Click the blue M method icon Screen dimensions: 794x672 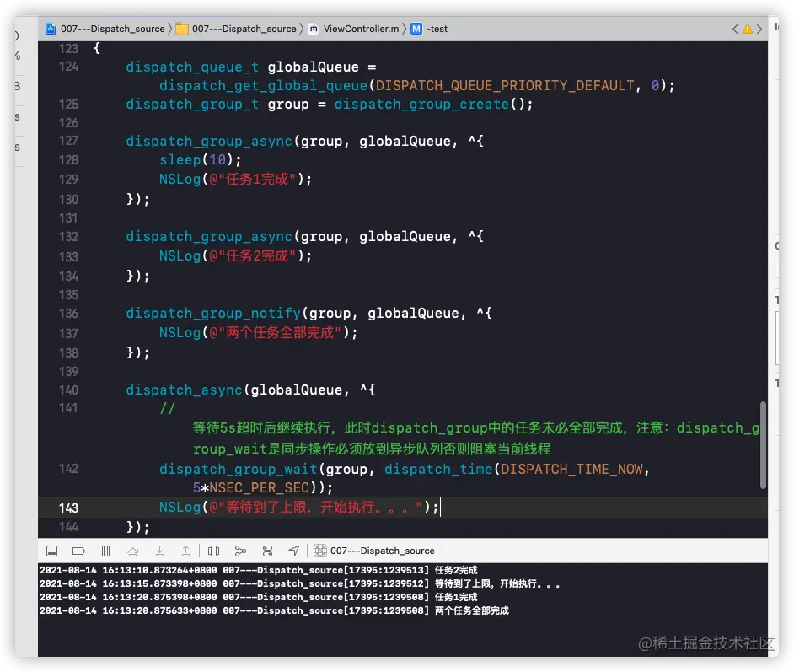tap(416, 29)
